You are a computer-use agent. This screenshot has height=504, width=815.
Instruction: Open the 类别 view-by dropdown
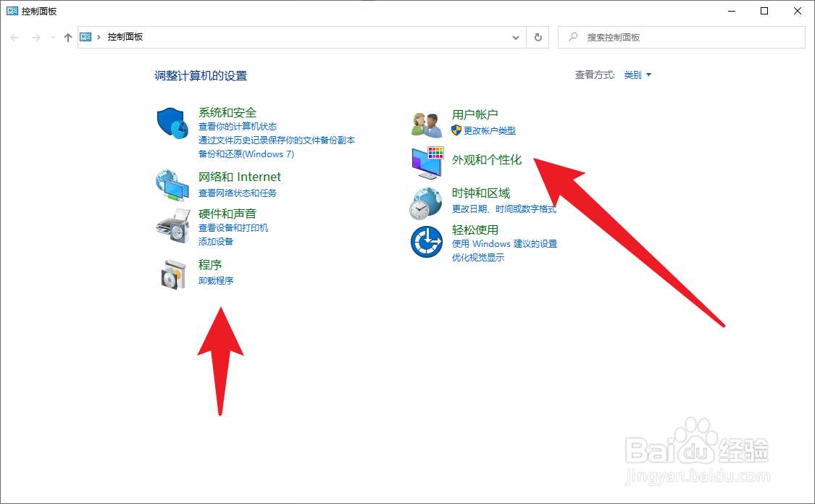pos(638,75)
